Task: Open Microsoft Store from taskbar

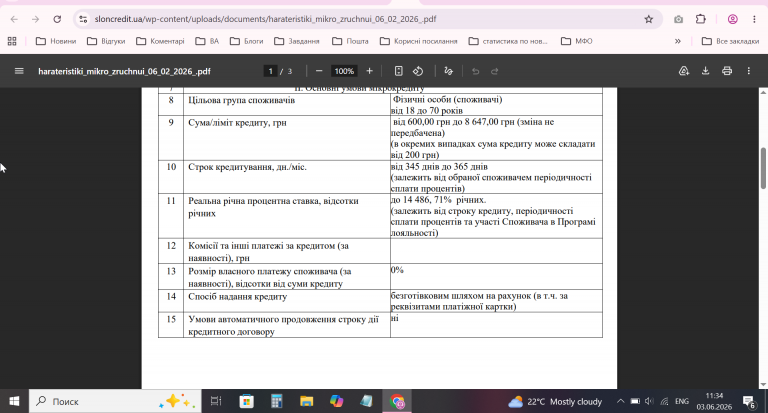Action: point(246,401)
